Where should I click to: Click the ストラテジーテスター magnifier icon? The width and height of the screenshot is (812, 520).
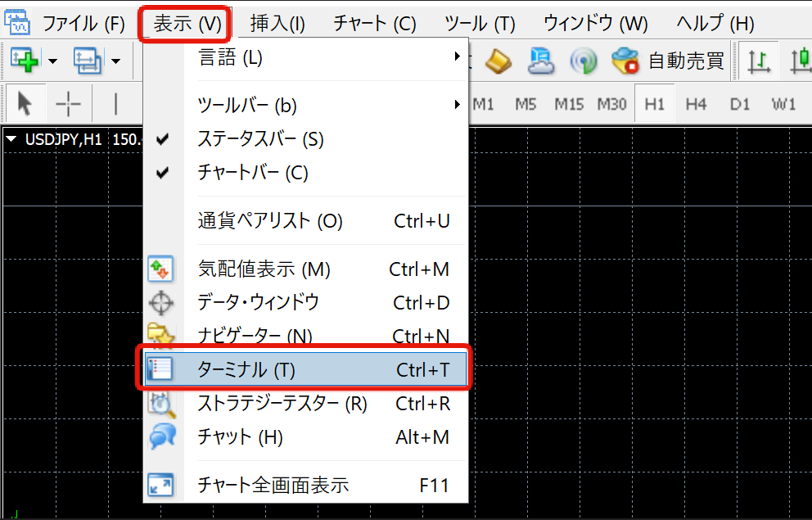(x=162, y=405)
